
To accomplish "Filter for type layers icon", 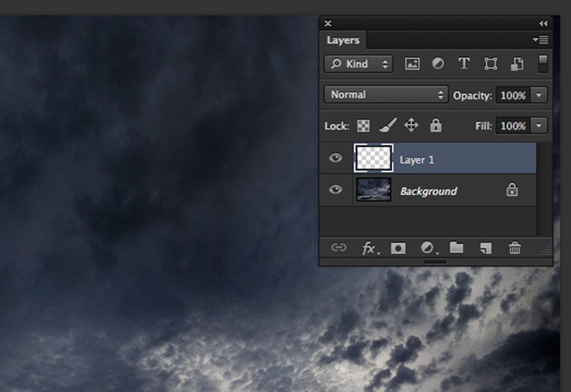I will coord(464,64).
